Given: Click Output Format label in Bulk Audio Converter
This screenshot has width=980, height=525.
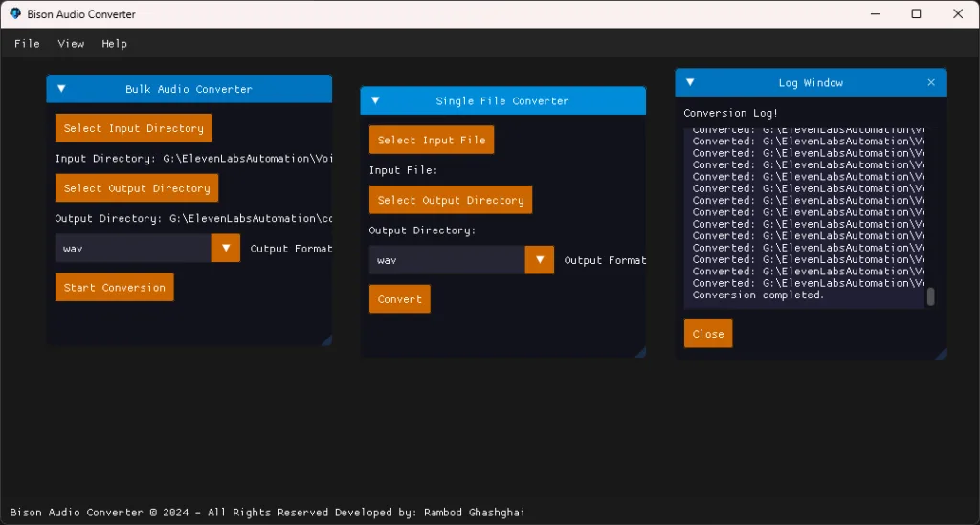Looking at the screenshot, I should [291, 249].
